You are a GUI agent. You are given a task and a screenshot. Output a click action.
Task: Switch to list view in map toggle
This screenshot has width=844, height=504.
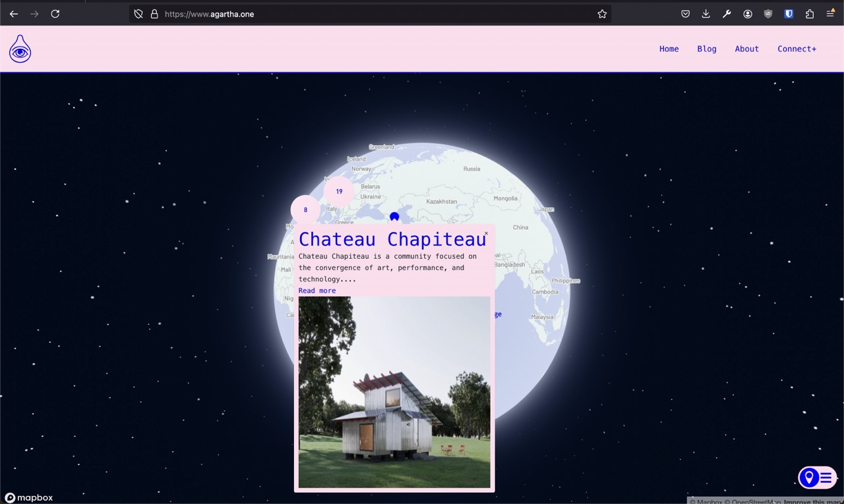pos(826,478)
